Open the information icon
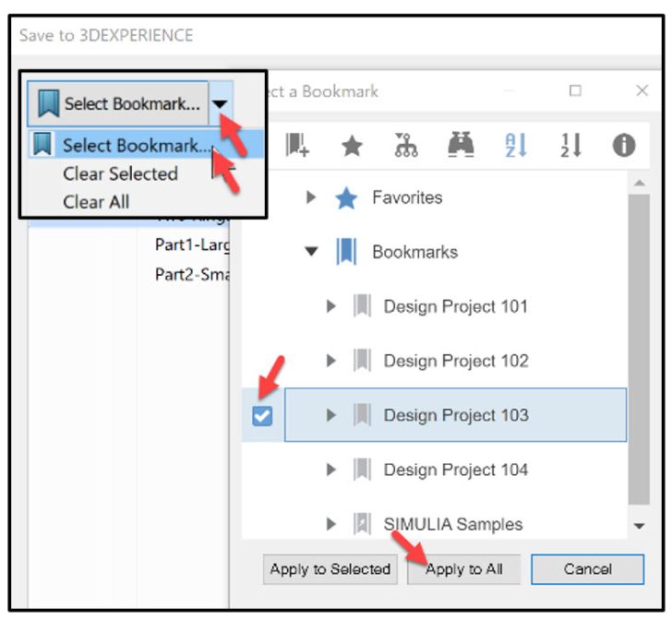Viewport: 672px width, 619px height. 624,146
